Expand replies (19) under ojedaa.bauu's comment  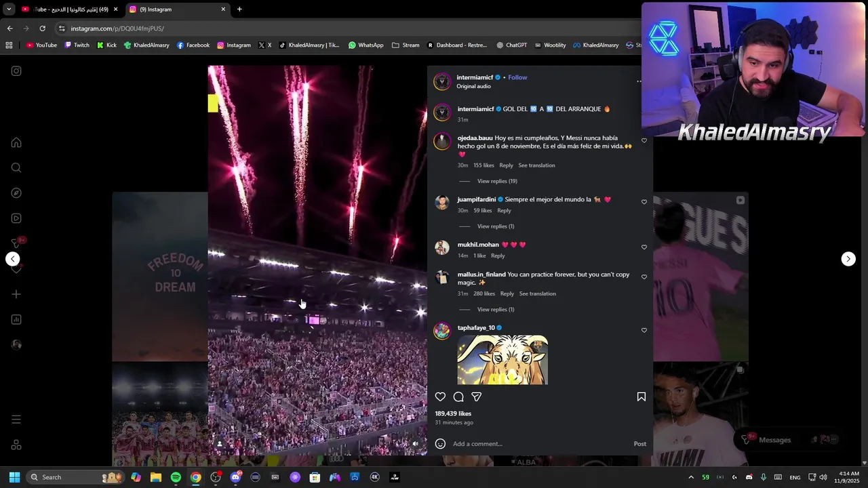click(497, 181)
